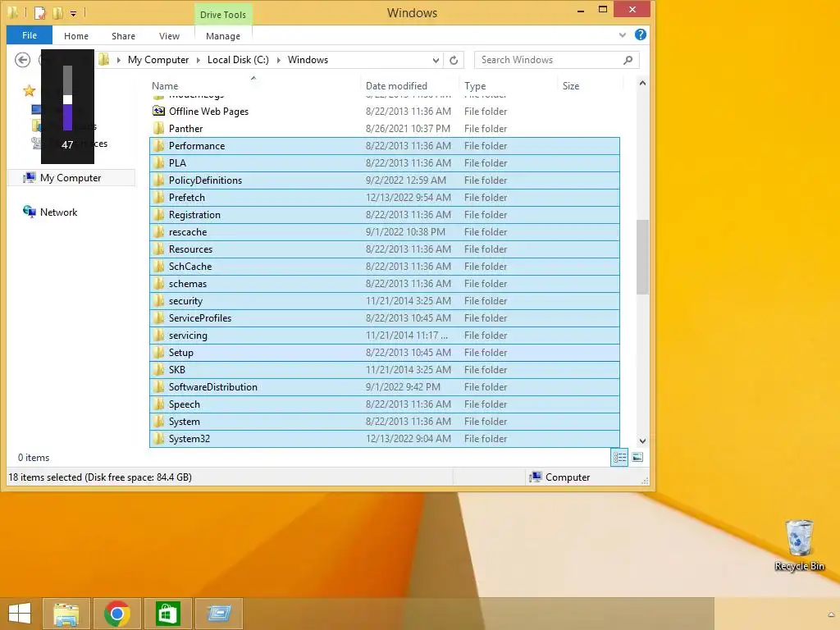Select the security folder name

pyautogui.click(x=185, y=301)
